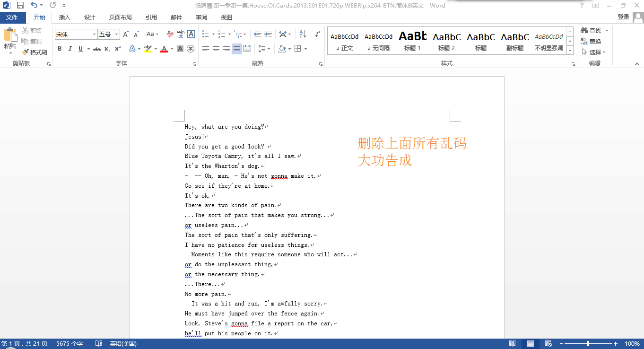Open Word Help question mark
Viewport: 644px width, 349px height.
pos(582,5)
